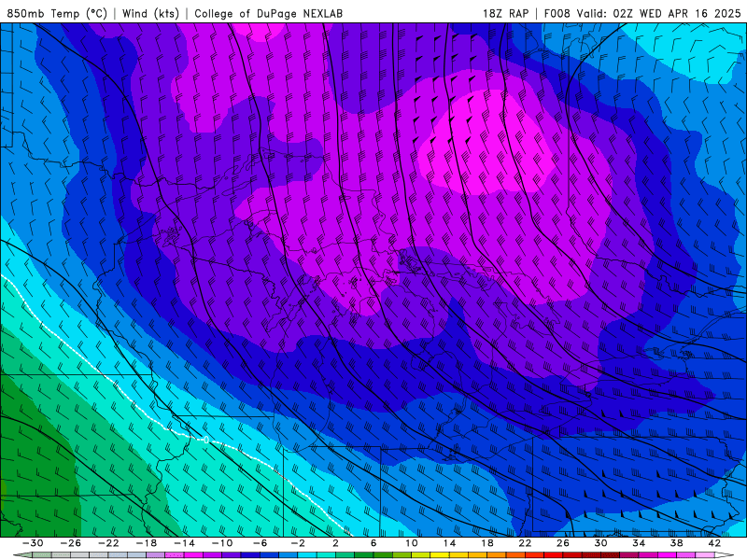Image resolution: width=747 pixels, height=560 pixels.
Task: Click the 'F008' forecast hour text
Action: [557, 13]
